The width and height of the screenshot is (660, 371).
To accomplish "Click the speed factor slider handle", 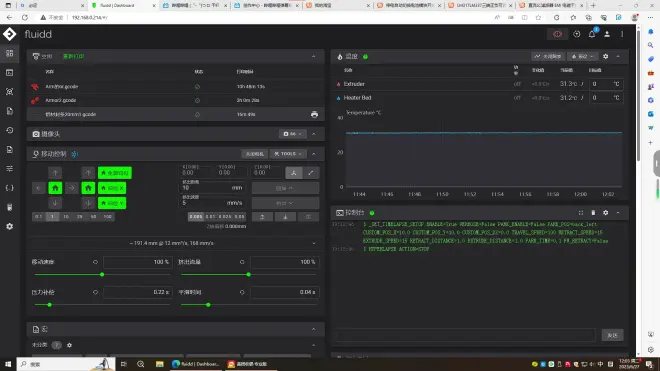I will [x=102, y=275].
